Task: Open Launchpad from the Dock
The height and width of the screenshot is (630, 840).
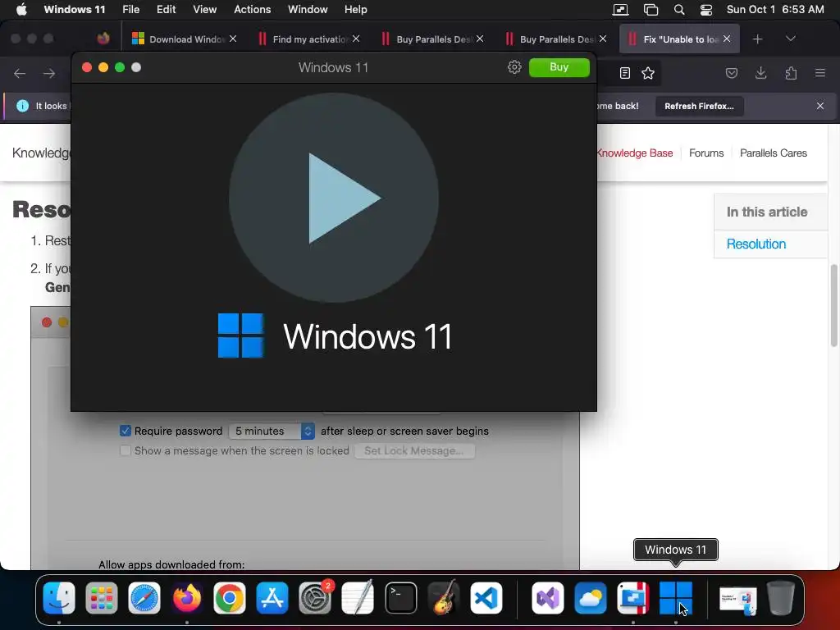Action: coord(101,598)
